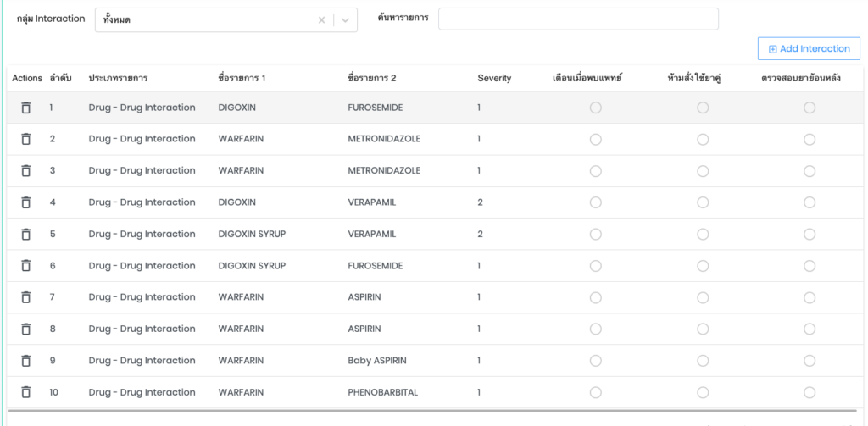The height and width of the screenshot is (426, 868).
Task: Delete row 1 DIGOXIN–FUROSEMIDE interaction
Action: point(25,108)
